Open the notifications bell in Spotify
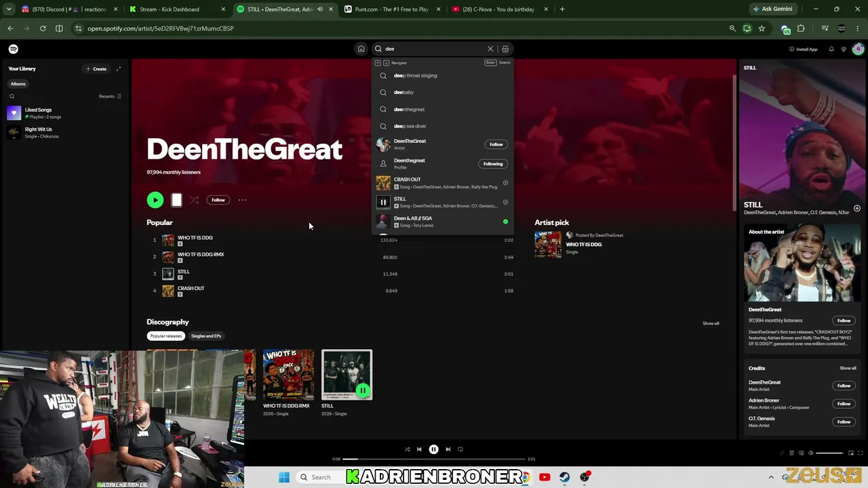868x488 pixels. [831, 49]
